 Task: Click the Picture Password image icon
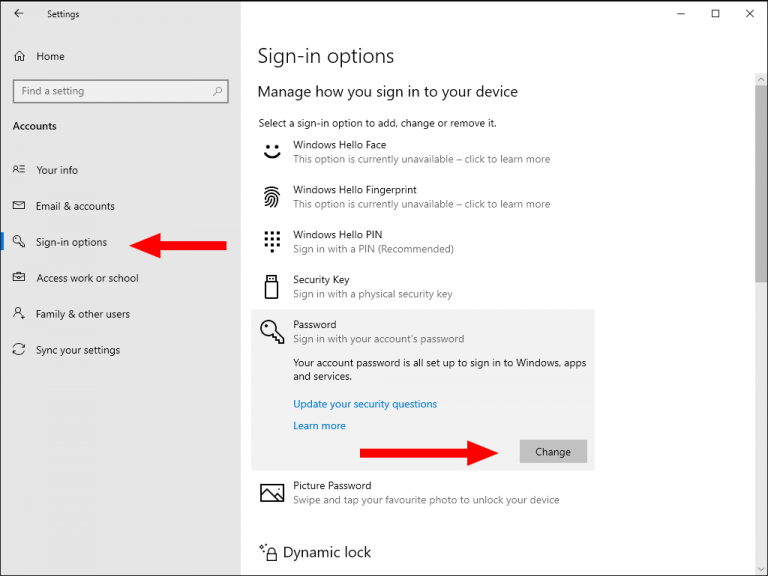coord(272,493)
